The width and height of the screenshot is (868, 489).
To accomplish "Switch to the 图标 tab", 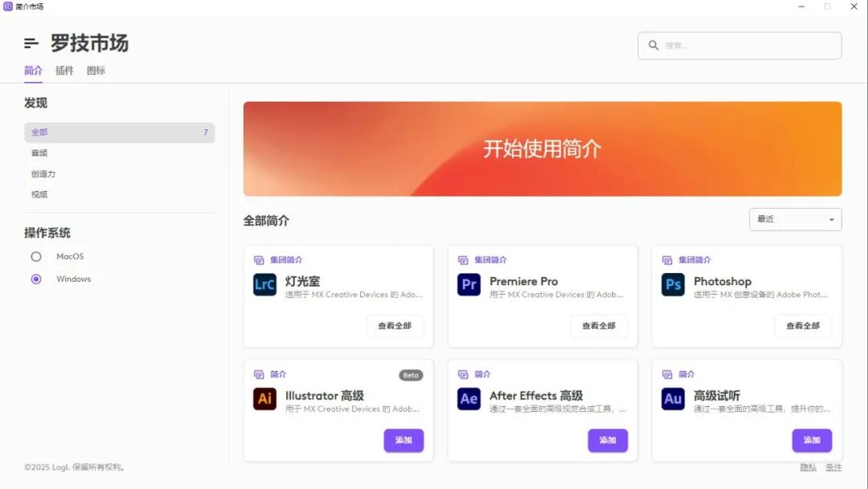I will [96, 71].
